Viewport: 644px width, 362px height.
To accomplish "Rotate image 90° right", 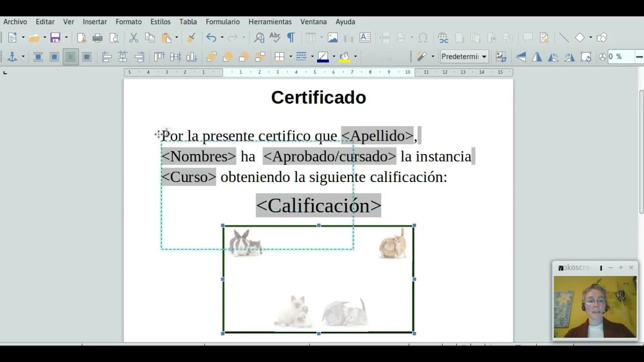I will (x=570, y=57).
